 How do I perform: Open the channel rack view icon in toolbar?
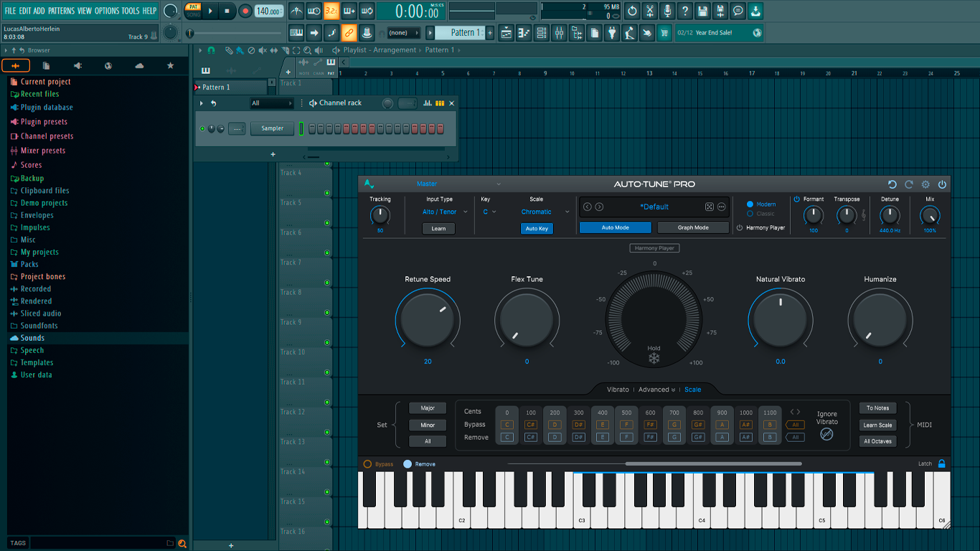[x=541, y=33]
